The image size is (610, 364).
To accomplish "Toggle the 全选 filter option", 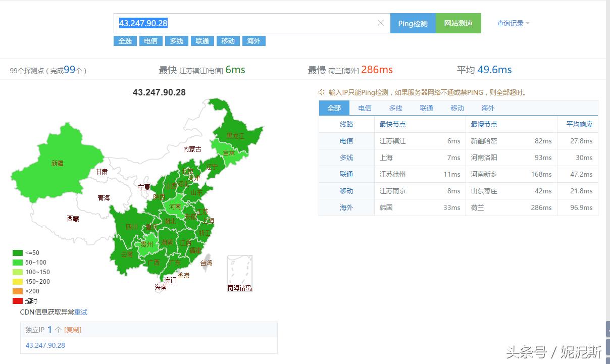I will tap(125, 41).
